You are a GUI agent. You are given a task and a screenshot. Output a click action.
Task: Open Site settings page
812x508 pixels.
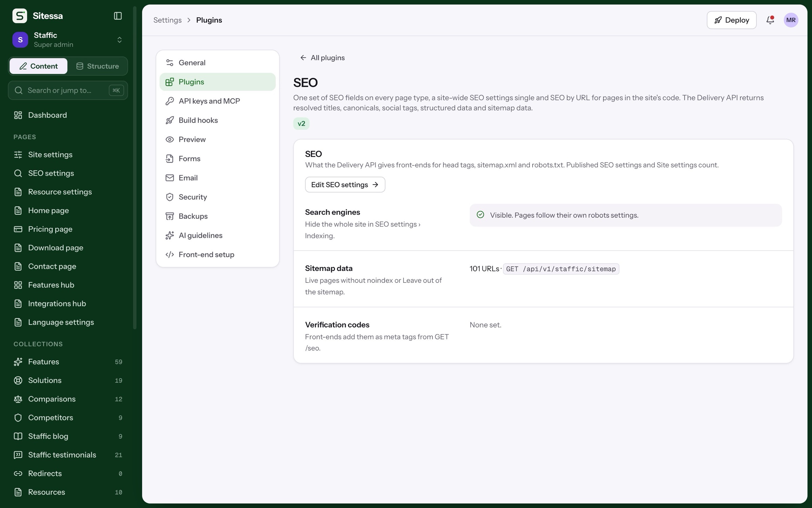click(68, 154)
